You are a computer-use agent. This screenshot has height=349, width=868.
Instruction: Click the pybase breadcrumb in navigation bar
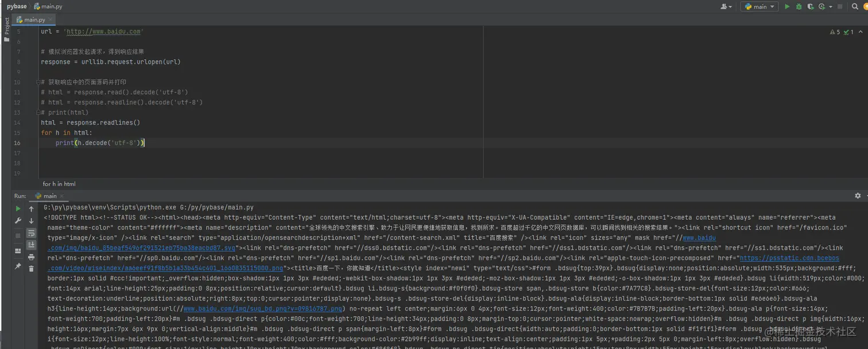[17, 6]
